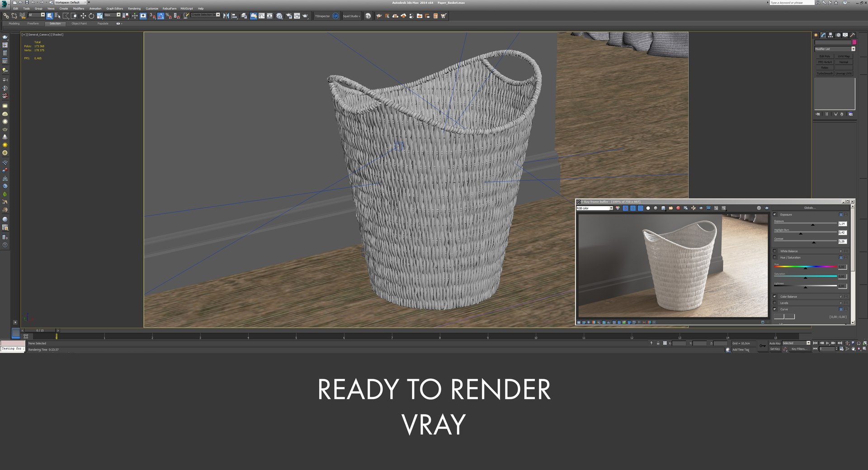868x470 pixels.
Task: Open the Material Editor icon
Action: (x=279, y=16)
